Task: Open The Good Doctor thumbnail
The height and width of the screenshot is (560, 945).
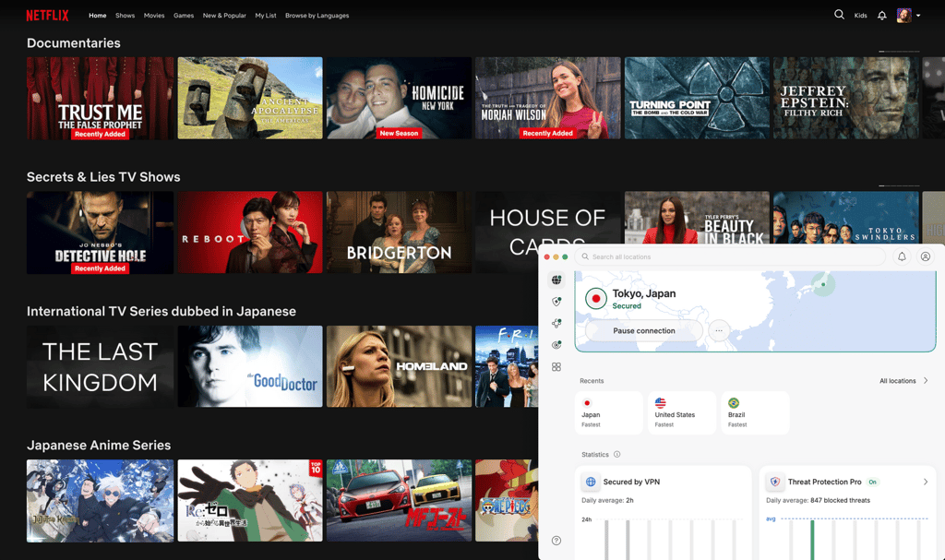Action: pyautogui.click(x=250, y=366)
